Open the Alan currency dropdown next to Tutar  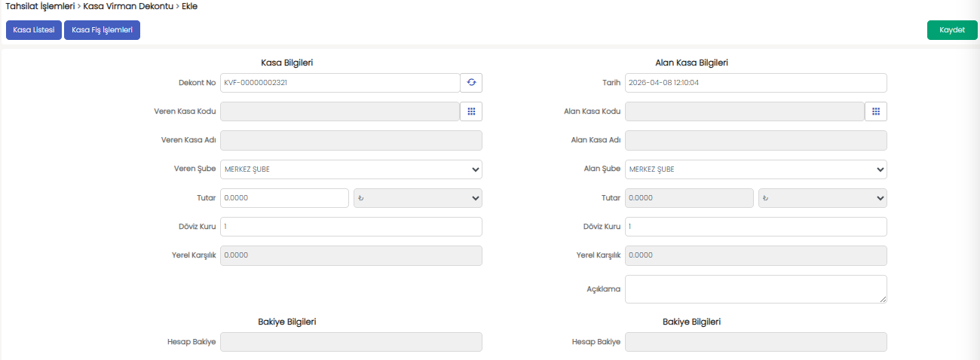point(822,198)
